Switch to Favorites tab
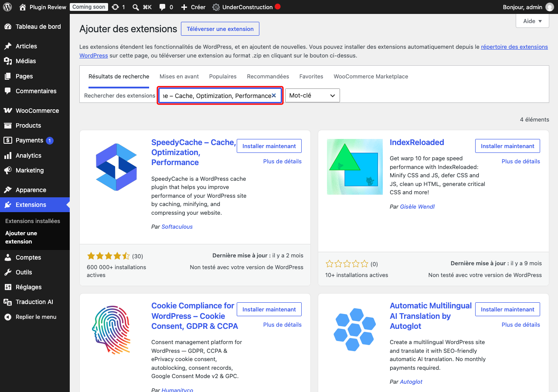Image resolution: width=558 pixels, height=392 pixels. coord(311,76)
